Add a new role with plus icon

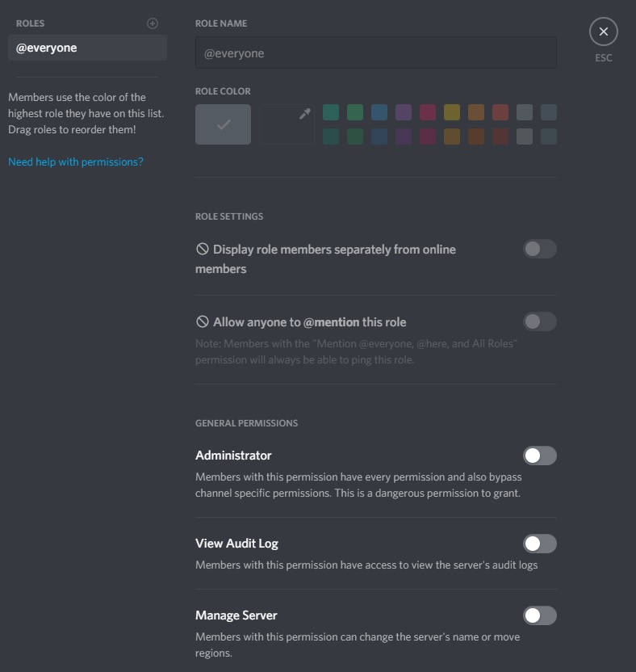[x=153, y=23]
